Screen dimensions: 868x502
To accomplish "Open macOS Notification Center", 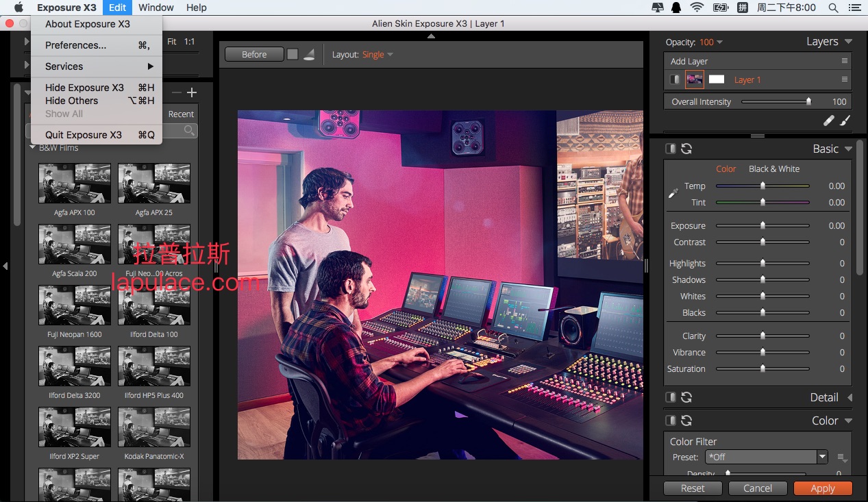I will click(x=854, y=8).
